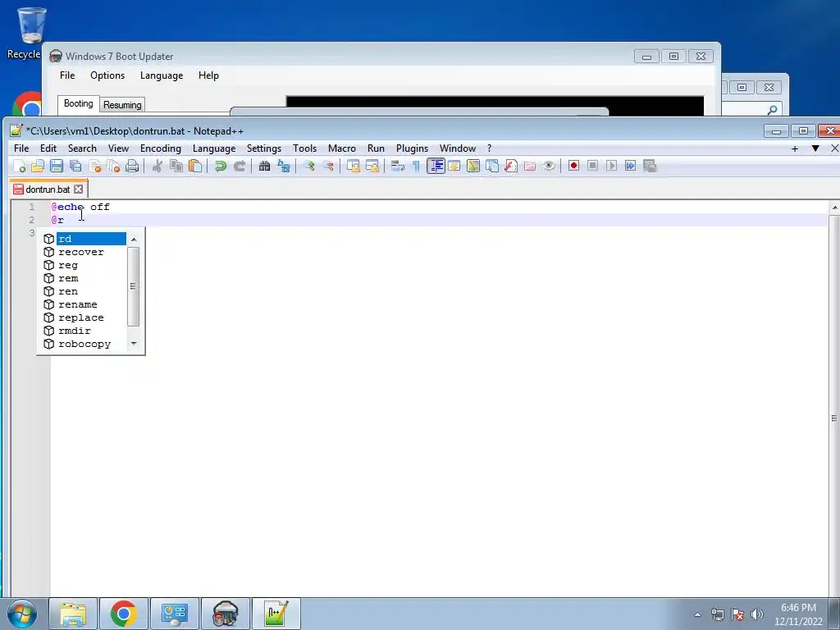Click the Redo toolbar icon
The height and width of the screenshot is (630, 840).
pyautogui.click(x=240, y=166)
